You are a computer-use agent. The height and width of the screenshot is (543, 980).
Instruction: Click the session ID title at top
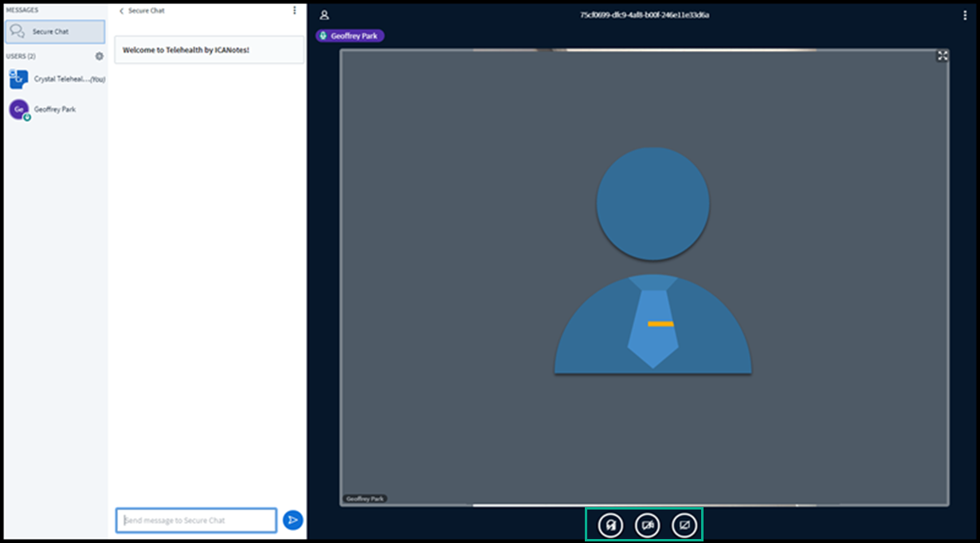pyautogui.click(x=644, y=15)
